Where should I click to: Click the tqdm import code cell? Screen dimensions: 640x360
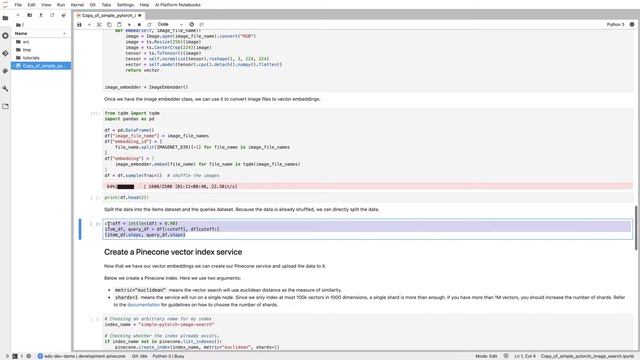tap(367, 144)
